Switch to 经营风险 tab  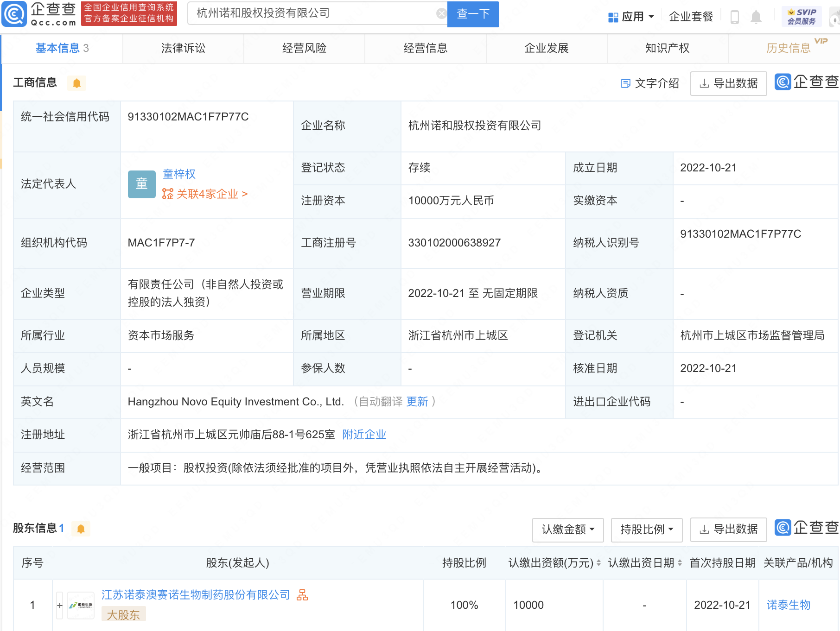coord(304,48)
